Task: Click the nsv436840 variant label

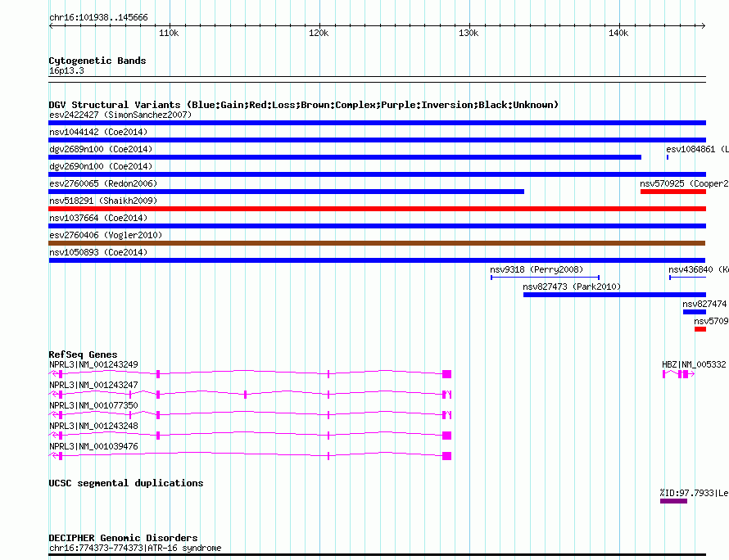Action: (699, 269)
